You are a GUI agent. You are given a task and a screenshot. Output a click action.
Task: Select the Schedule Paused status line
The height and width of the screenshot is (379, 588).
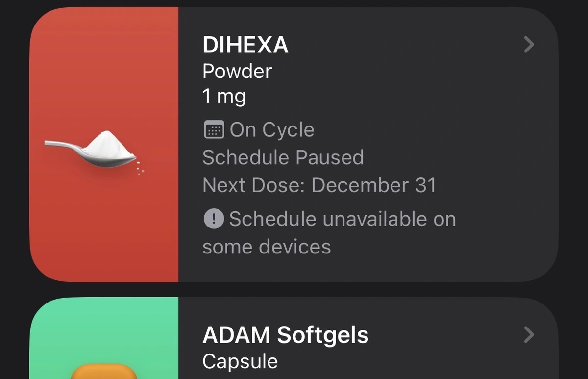(283, 157)
